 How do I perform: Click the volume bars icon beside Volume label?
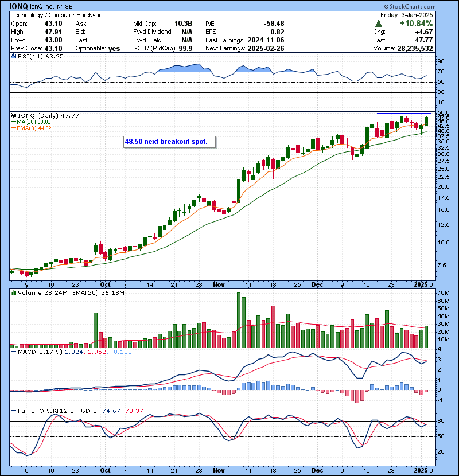(13, 292)
